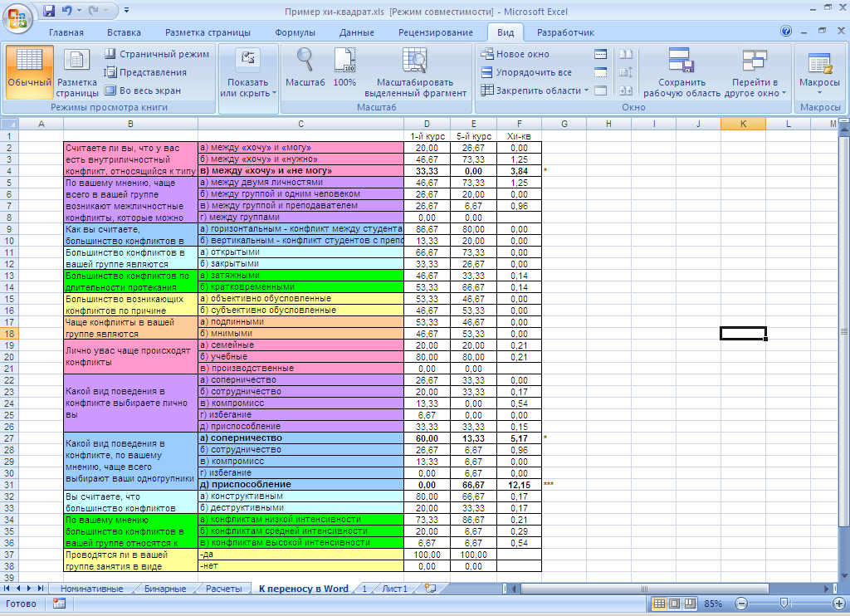Redo the last action
Image resolution: width=850 pixels, height=616 pixels.
pyautogui.click(x=93, y=10)
